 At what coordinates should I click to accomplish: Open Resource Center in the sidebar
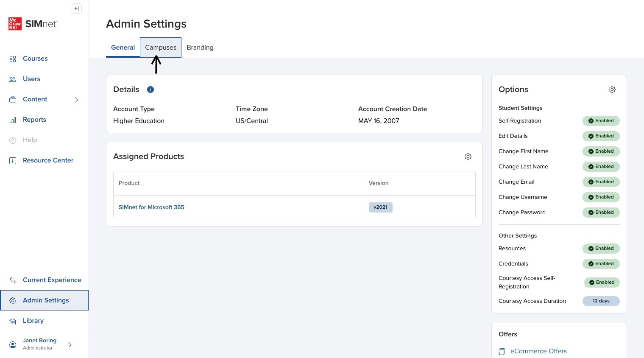[x=48, y=160]
